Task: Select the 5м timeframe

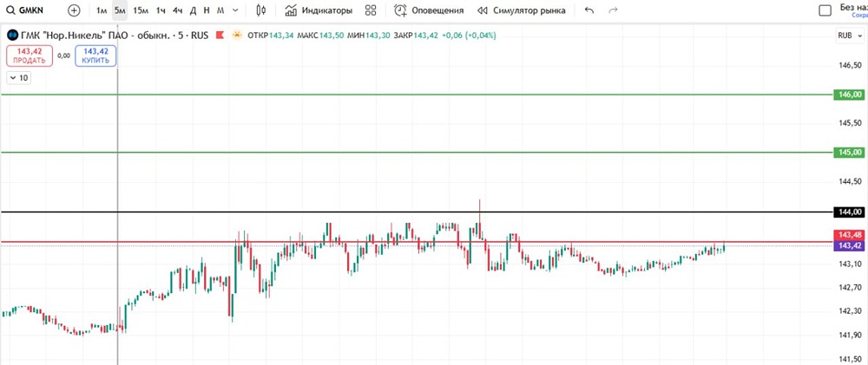Action: pos(120,10)
